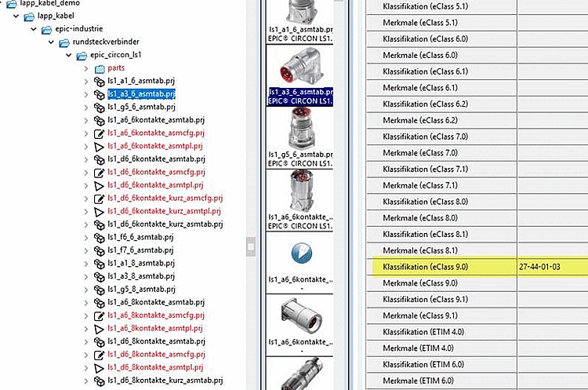Click the ls1_d6_6kontakte_asmtab.prj assembly icon
The width and height of the screenshot is (588, 390).
(x=99, y=159)
